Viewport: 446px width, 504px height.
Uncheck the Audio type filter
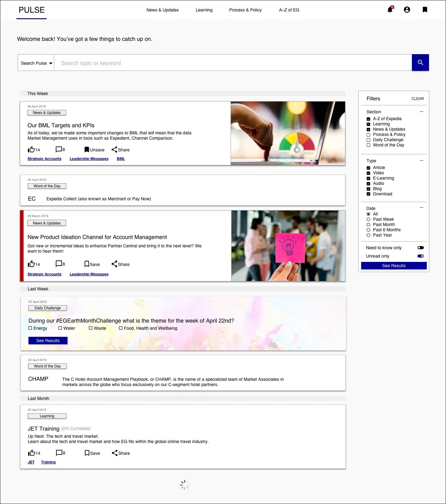click(x=369, y=184)
